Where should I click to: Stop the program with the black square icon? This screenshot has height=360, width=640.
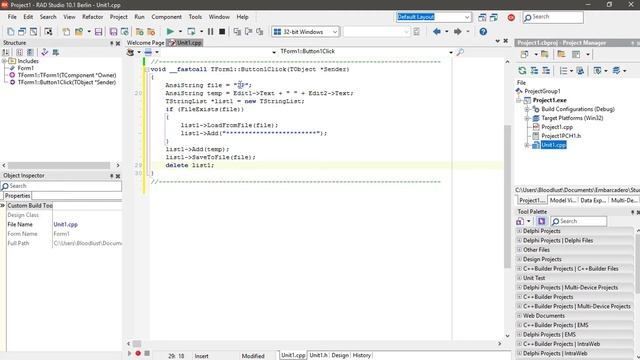[x=222, y=31]
